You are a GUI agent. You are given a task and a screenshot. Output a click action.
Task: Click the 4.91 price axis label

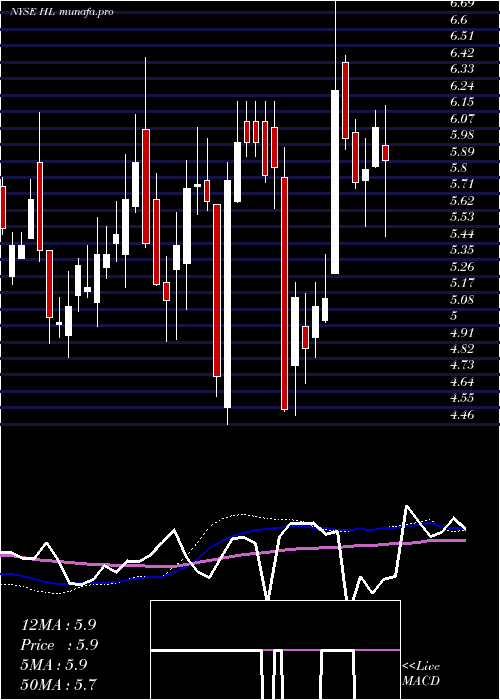462,333
